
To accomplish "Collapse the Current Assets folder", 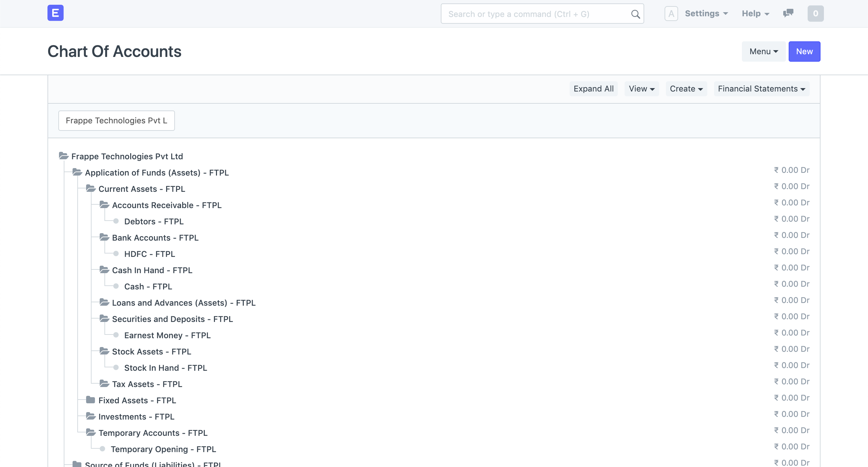I will (91, 188).
